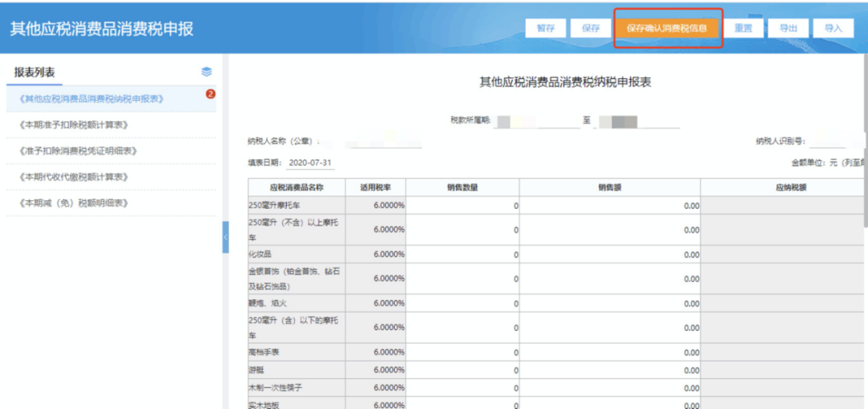Click the 化妆品 product name cell
The height and width of the screenshot is (409, 868).
(297, 255)
